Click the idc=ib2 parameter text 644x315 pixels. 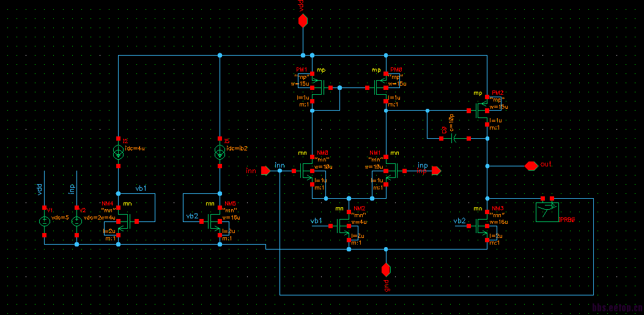pyautogui.click(x=237, y=148)
